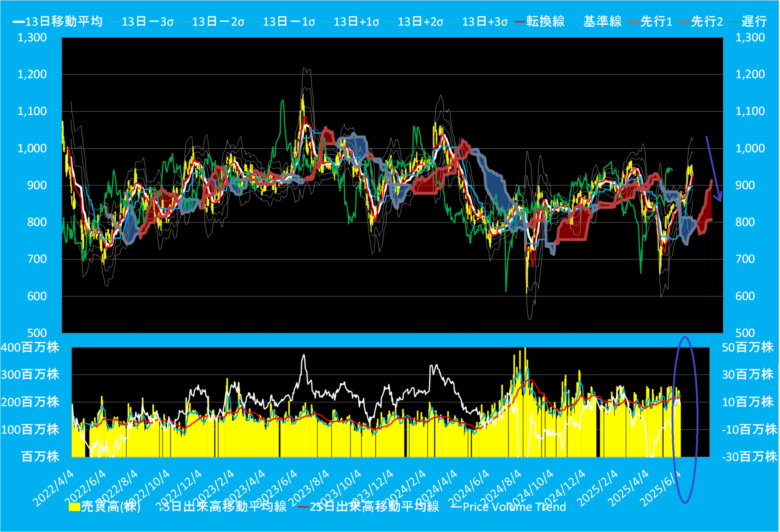Click the 基準線 legend entry

coord(602,22)
